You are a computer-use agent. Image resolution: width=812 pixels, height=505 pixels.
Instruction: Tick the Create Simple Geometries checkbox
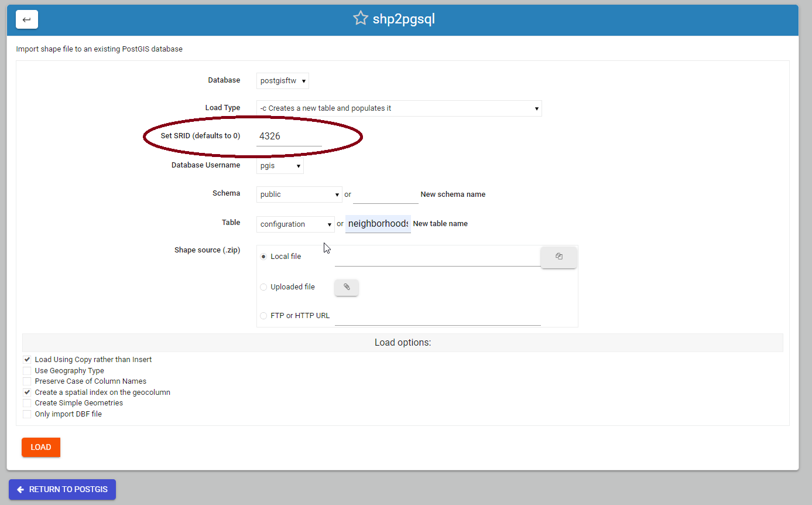click(x=27, y=403)
